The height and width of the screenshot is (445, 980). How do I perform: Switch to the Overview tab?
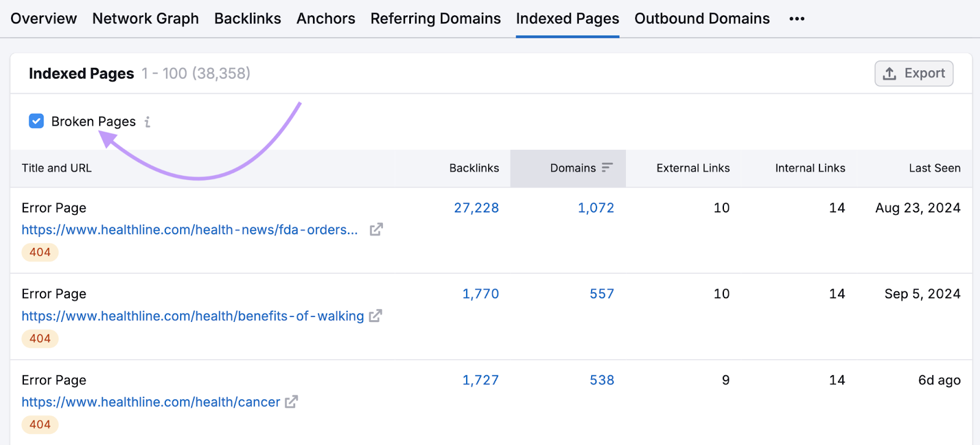click(43, 19)
